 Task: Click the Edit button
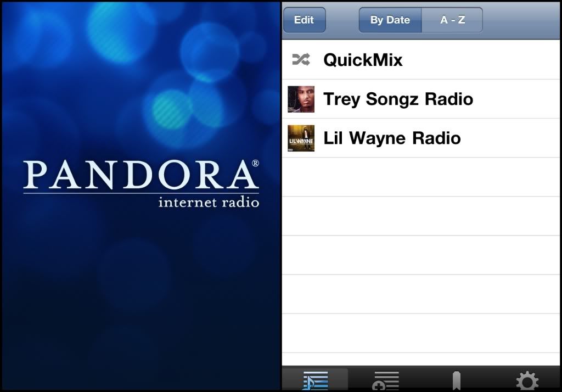(304, 20)
